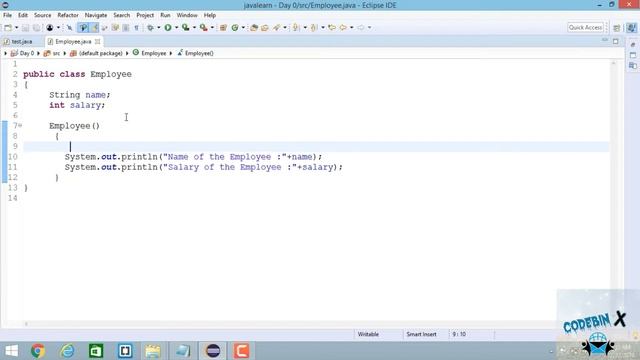The width and height of the screenshot is (640, 360).
Task: Open the New wizard dropdown arrow
Action: tap(16, 28)
